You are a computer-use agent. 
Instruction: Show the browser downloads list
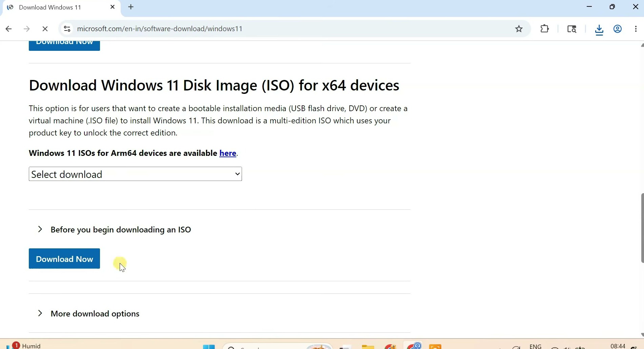[x=599, y=29]
